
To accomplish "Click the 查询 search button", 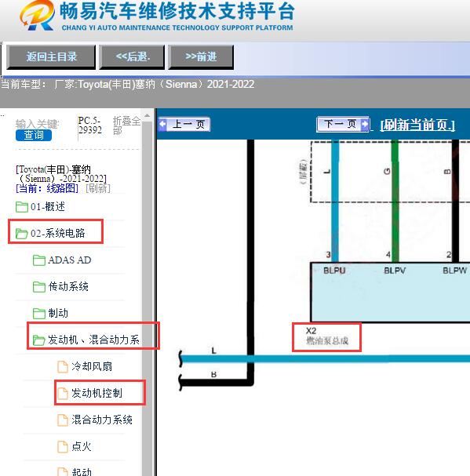I will [x=34, y=135].
